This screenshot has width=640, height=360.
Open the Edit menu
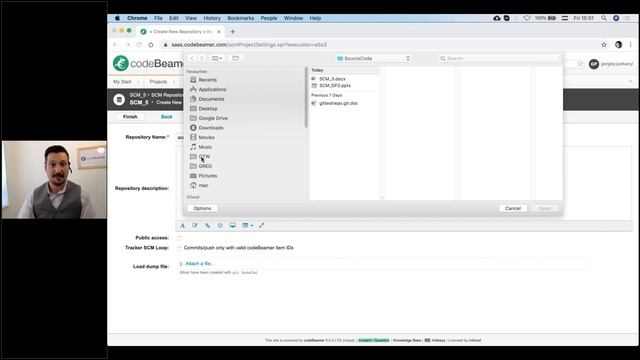173,18
